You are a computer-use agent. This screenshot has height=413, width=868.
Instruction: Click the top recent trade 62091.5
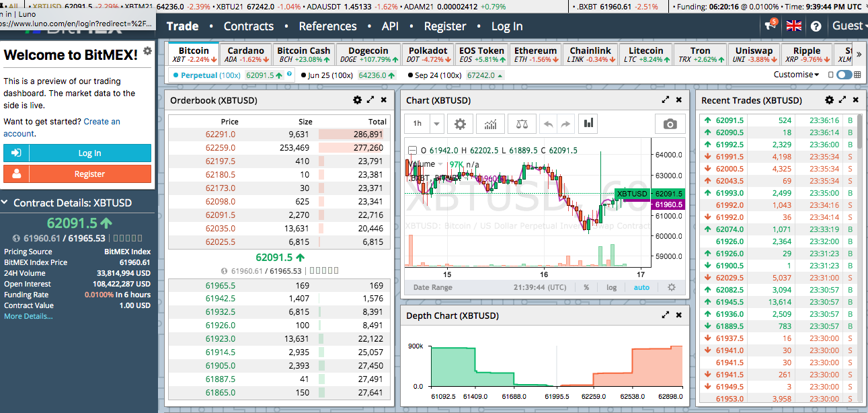point(729,120)
